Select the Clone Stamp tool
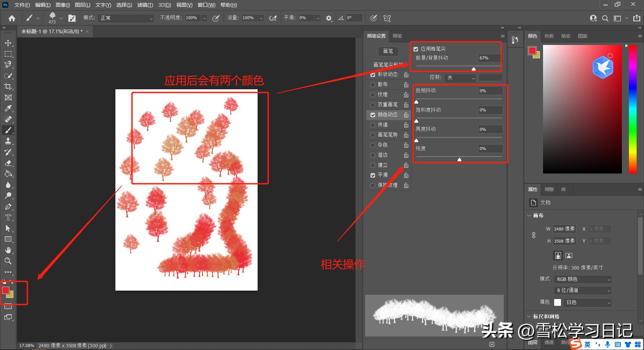Viewport: 644px width, 350px height. point(8,141)
